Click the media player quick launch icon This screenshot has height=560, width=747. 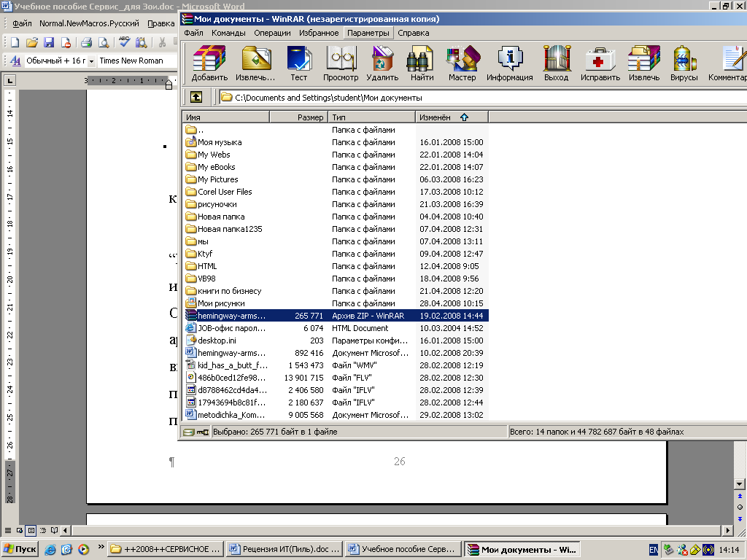83,549
